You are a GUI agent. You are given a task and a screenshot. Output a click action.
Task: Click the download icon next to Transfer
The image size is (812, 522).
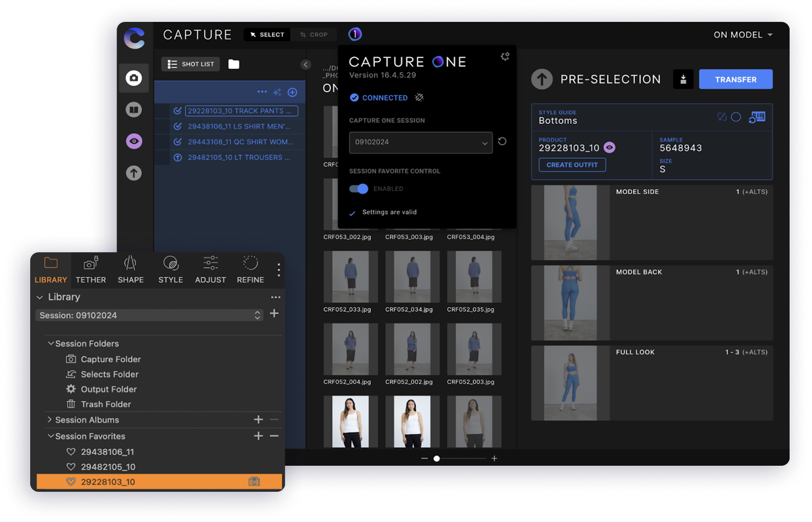pyautogui.click(x=683, y=79)
